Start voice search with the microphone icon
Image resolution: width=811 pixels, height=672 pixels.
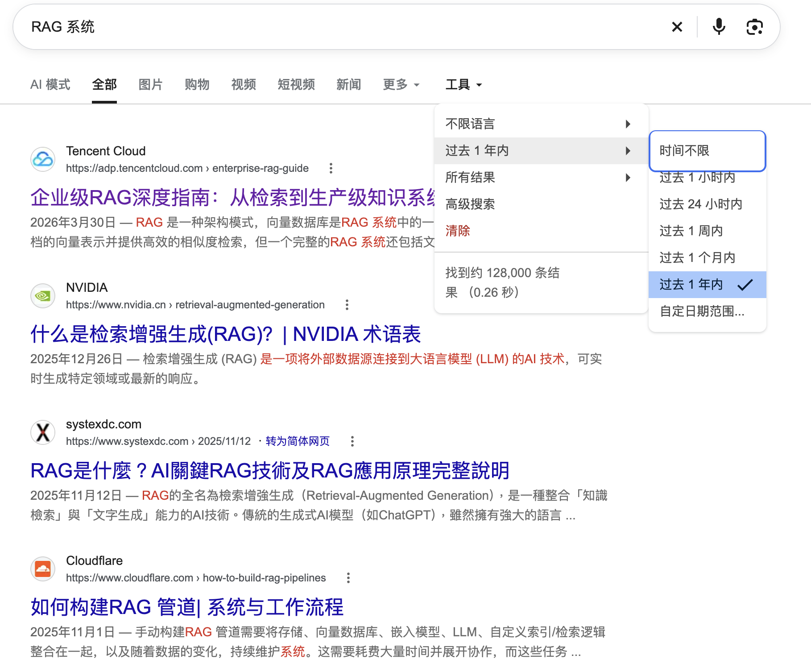(x=719, y=27)
